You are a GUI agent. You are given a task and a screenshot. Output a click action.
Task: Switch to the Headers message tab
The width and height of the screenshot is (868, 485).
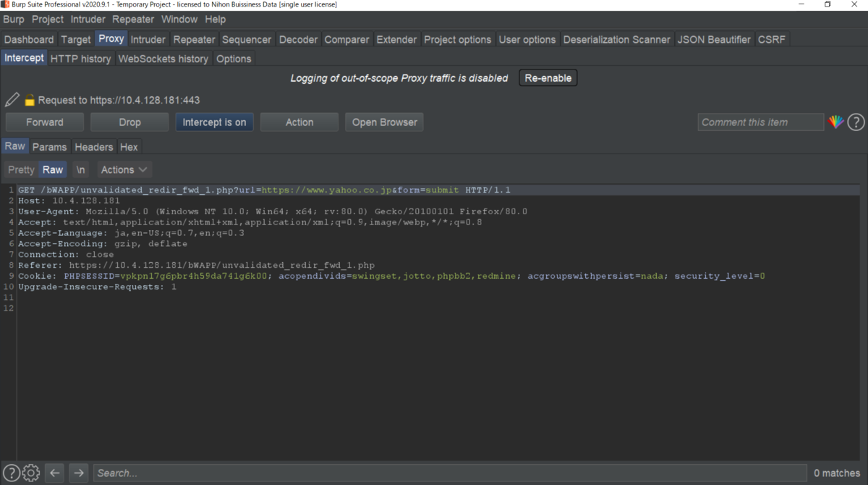94,147
